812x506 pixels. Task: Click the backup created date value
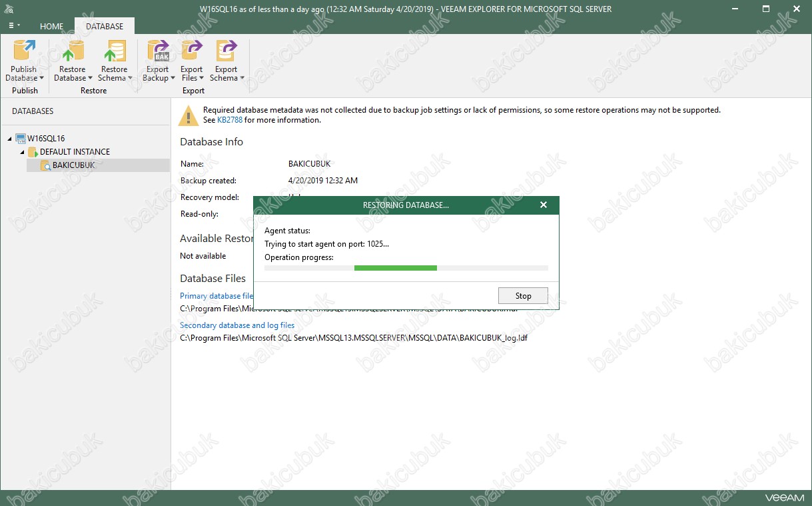[323, 181]
